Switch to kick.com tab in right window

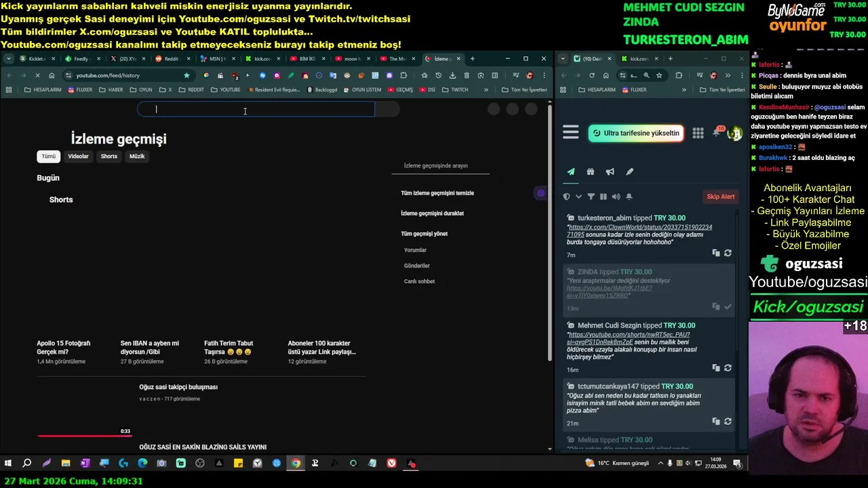click(639, 59)
